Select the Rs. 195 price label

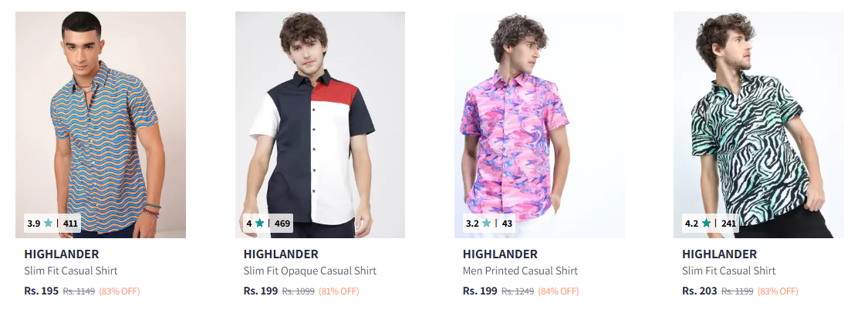click(x=42, y=291)
